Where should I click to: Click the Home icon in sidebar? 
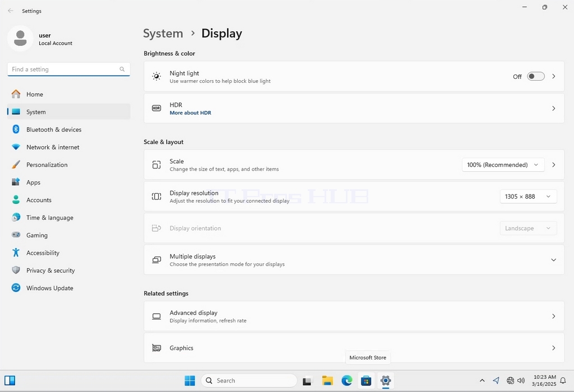[x=16, y=94]
